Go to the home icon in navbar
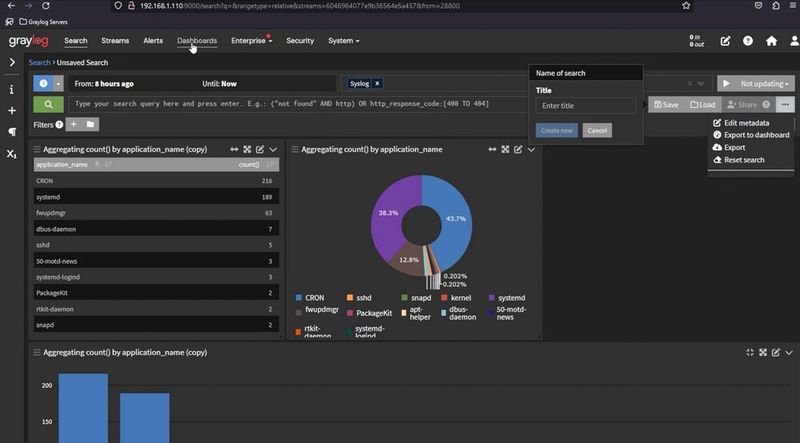The height and width of the screenshot is (443, 800). pos(771,41)
